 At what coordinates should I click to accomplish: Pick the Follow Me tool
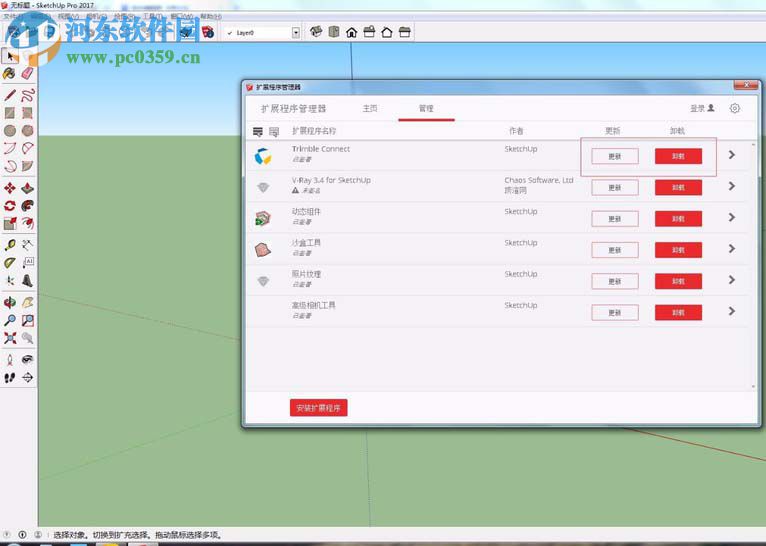28,206
